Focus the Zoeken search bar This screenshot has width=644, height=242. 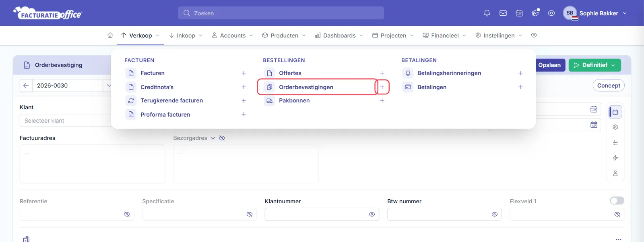281,13
